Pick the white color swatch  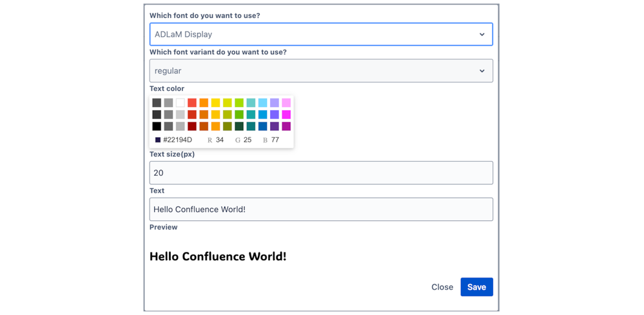point(181,103)
